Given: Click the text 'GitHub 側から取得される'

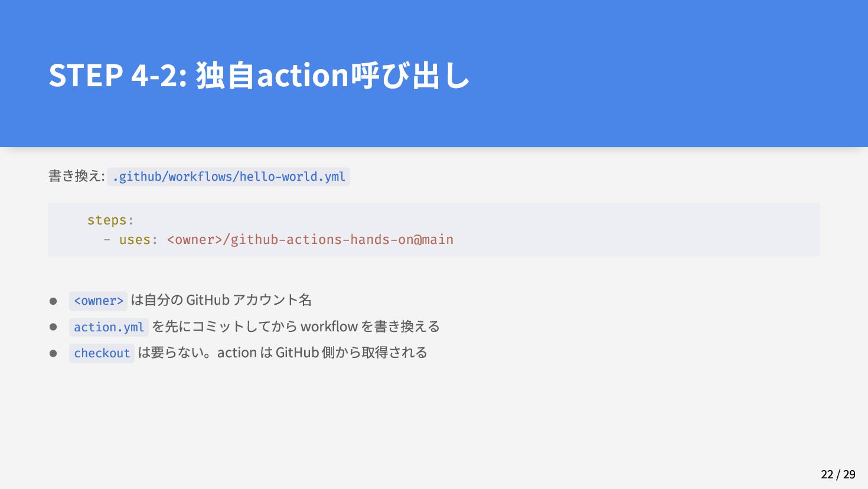Looking at the screenshot, I should (x=351, y=353).
